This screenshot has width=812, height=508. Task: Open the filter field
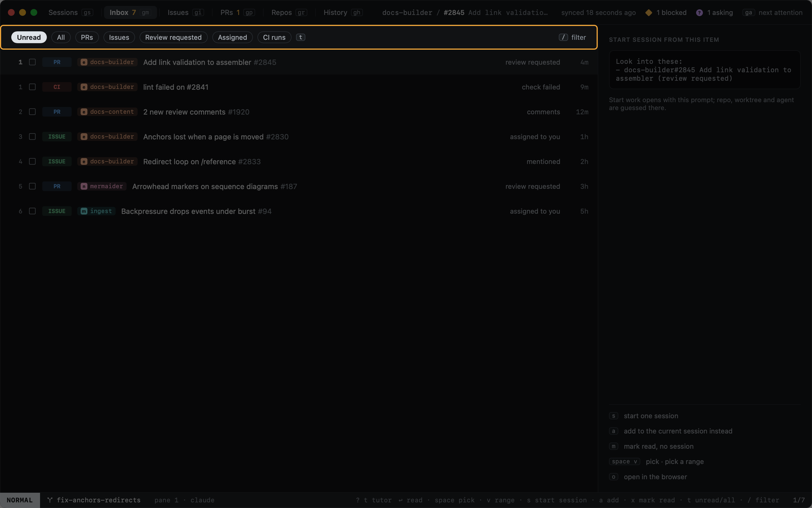(x=573, y=37)
